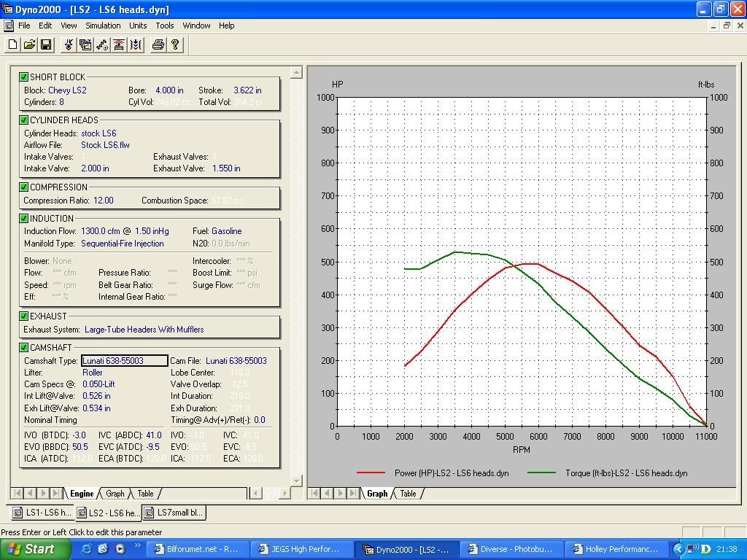Toggle the EXHAUST checkbox
The image size is (747, 560).
23,316
